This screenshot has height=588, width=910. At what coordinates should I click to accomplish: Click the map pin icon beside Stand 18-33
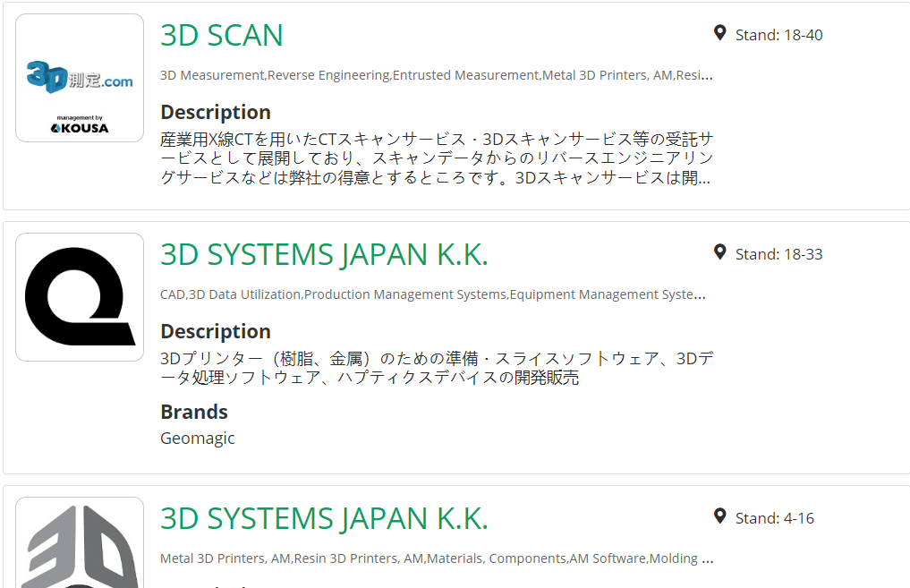pos(719,252)
